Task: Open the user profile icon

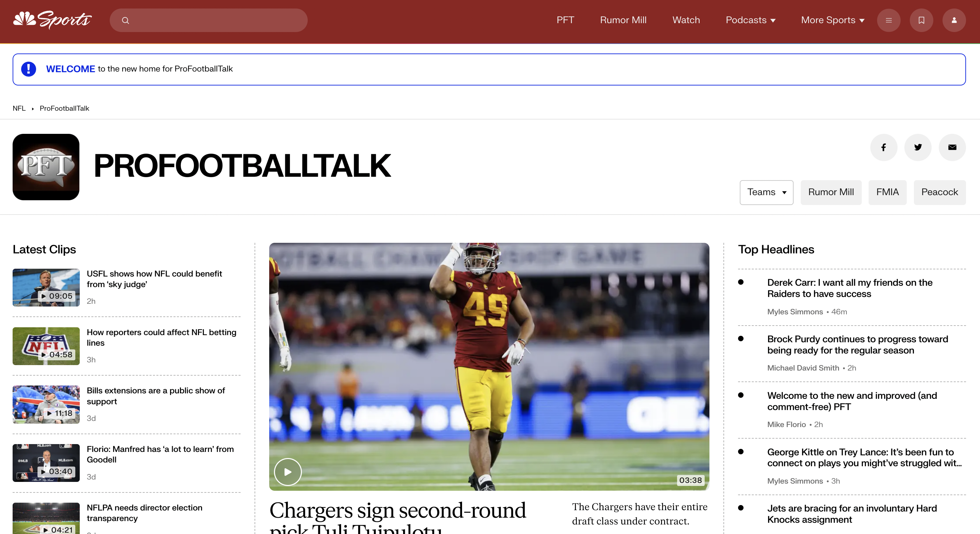Action: point(954,20)
